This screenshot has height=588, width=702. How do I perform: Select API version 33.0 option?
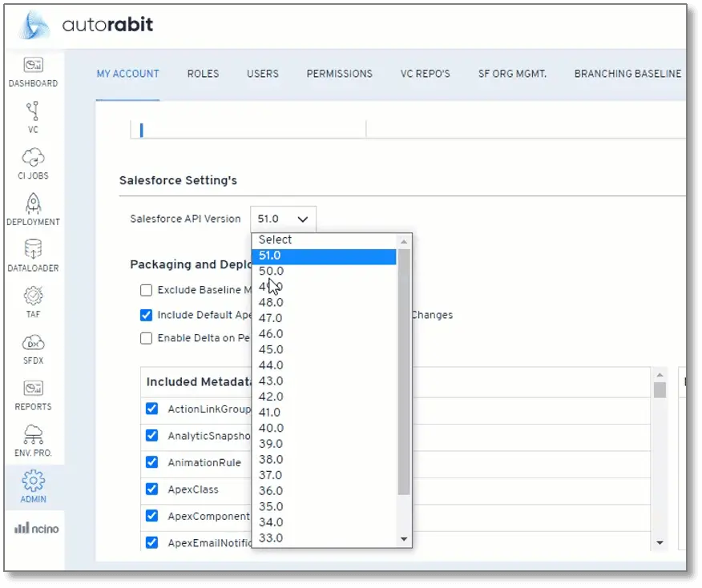(324, 538)
